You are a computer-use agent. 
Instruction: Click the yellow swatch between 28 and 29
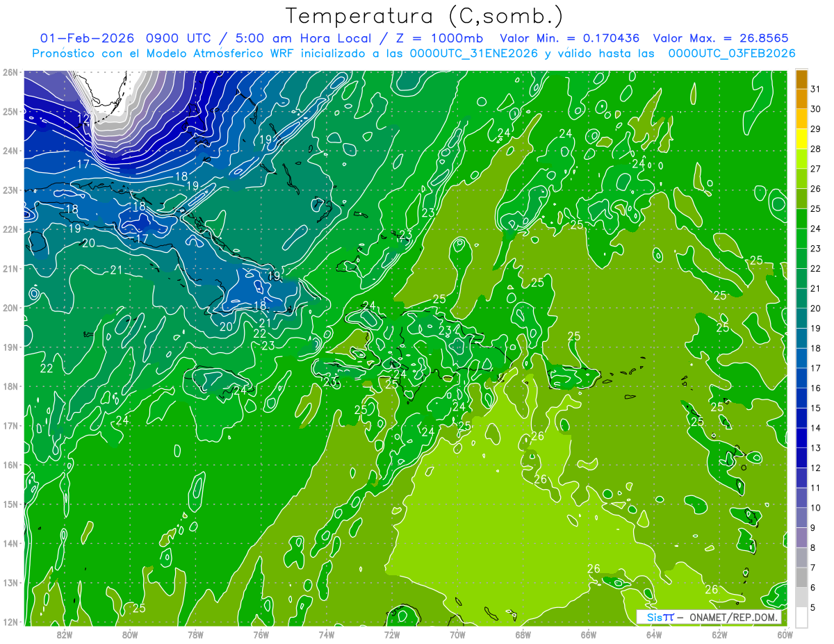pos(801,139)
